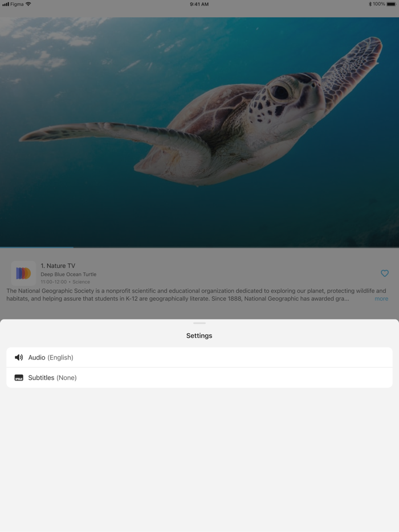
Task: Tap the battery icon in status bar
Action: pos(391,4)
